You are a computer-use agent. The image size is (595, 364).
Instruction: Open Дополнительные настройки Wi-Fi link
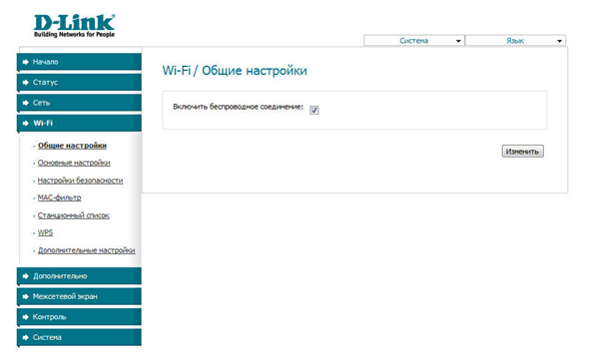pyautogui.click(x=87, y=250)
